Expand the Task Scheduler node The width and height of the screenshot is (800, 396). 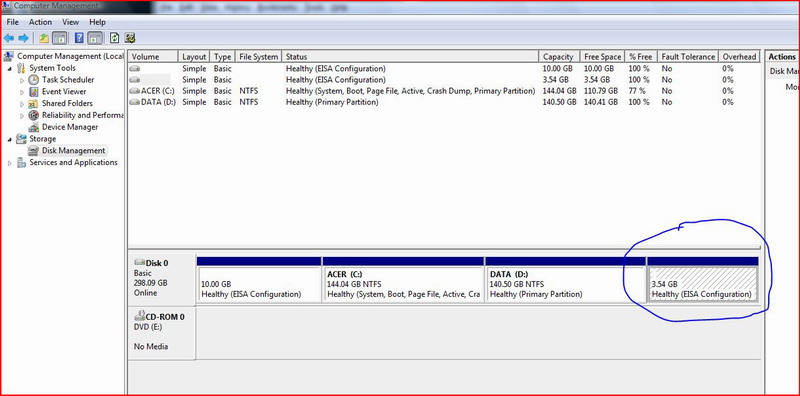tap(22, 80)
